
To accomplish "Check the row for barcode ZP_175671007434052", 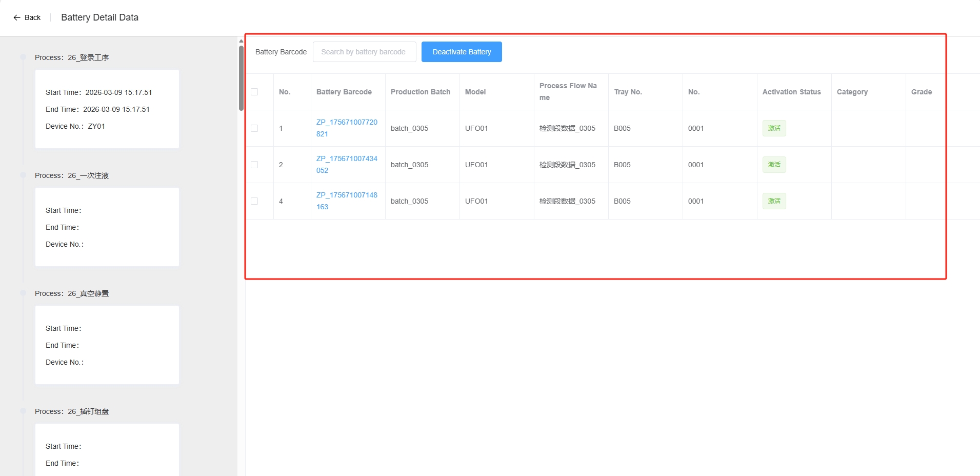I will click(254, 165).
